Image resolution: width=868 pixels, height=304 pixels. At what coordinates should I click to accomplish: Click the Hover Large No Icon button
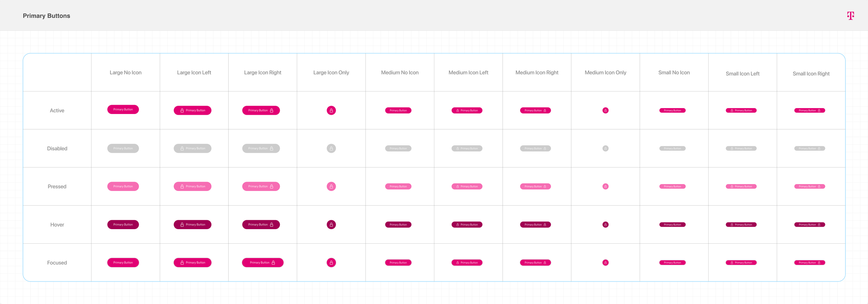(123, 225)
